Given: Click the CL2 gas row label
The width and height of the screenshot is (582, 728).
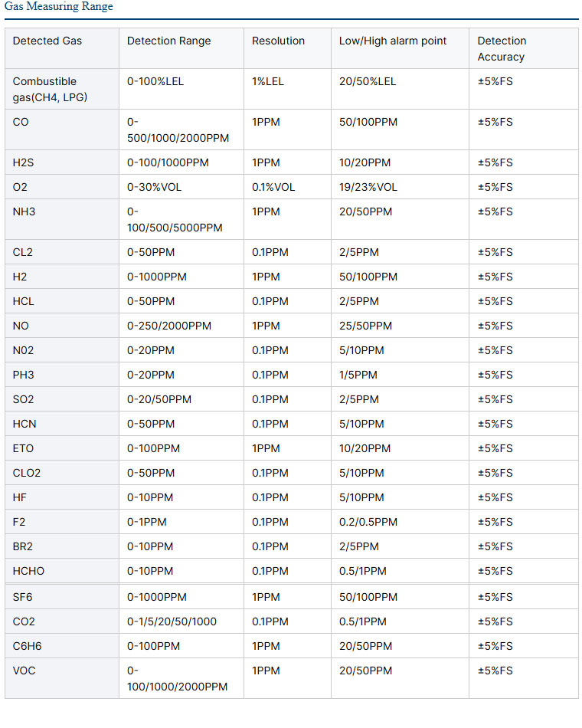Looking at the screenshot, I should 23,252.
